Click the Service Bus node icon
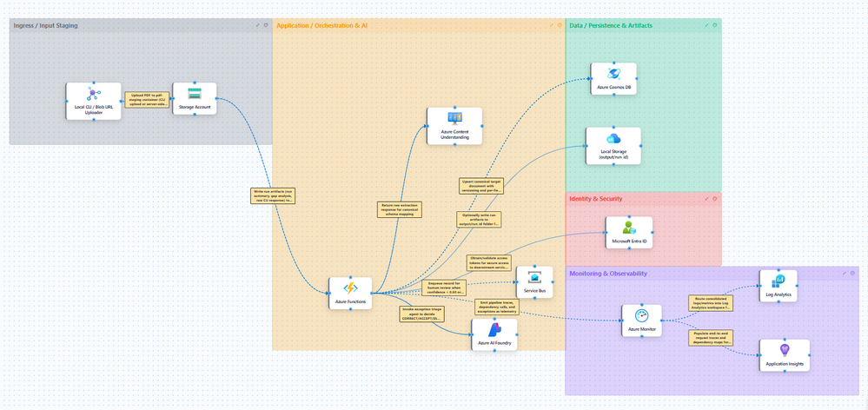Image resolution: width=868 pixels, height=410 pixels. coord(534,277)
